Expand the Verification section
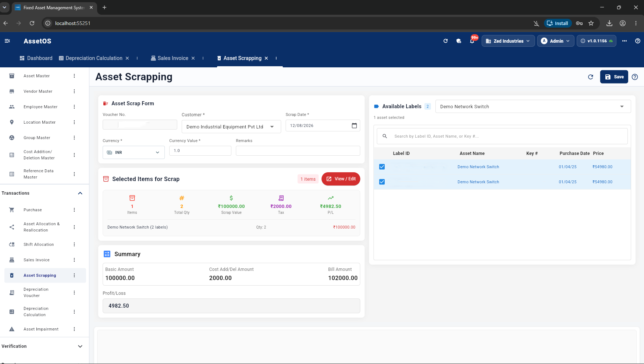 coord(80,346)
